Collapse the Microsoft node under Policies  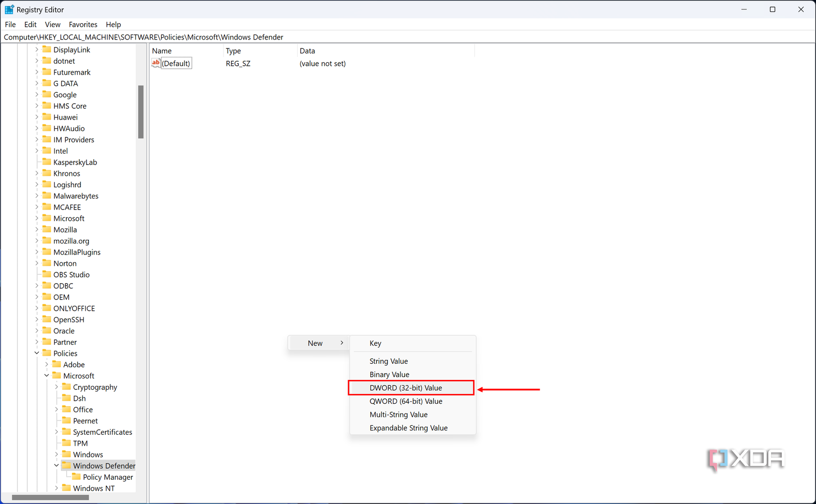46,376
